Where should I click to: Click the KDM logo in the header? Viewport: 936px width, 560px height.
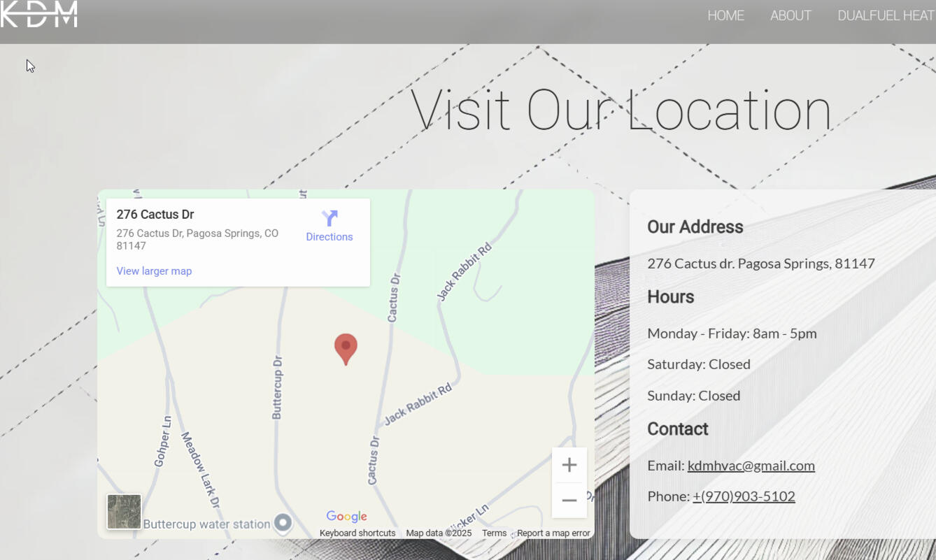pyautogui.click(x=38, y=14)
